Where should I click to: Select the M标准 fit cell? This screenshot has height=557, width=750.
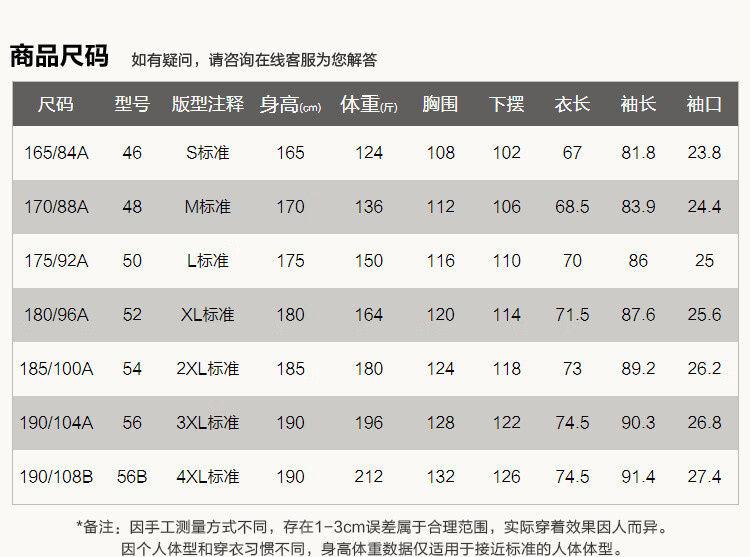pos(207,207)
